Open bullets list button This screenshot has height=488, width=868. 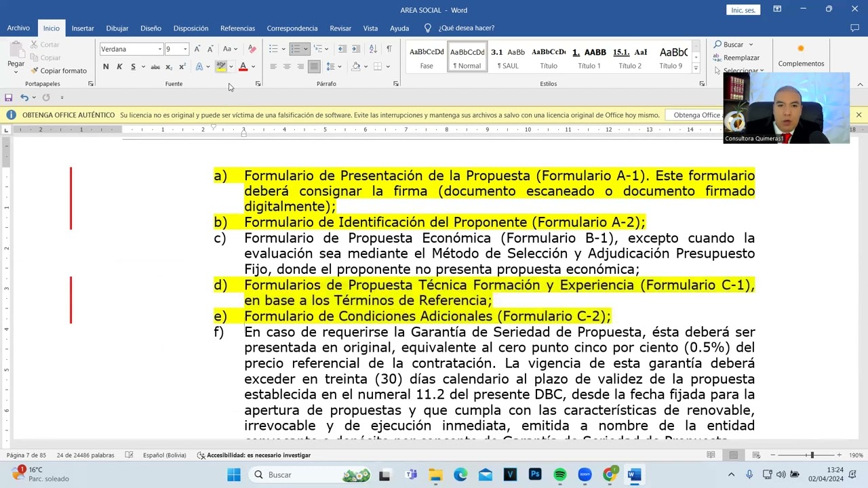[273, 49]
